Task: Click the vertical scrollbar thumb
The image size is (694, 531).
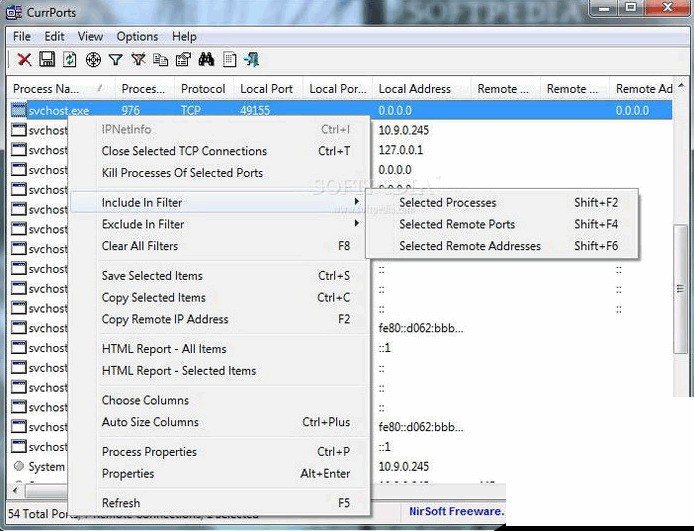Action: click(680, 289)
